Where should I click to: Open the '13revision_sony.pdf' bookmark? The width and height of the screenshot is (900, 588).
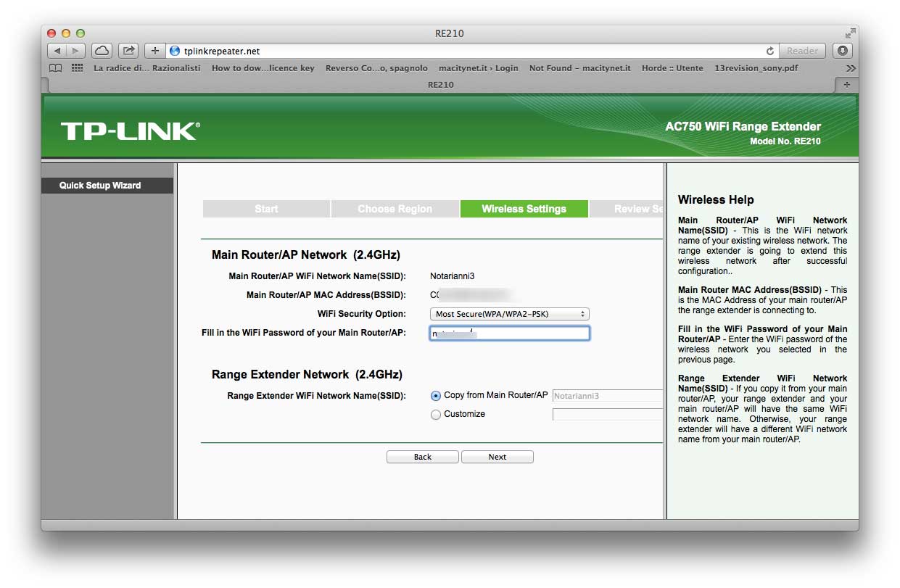click(756, 68)
